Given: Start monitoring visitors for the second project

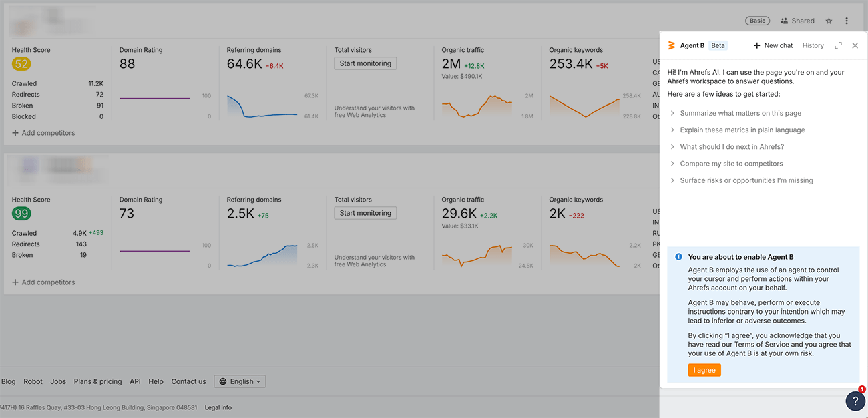Looking at the screenshot, I should [365, 213].
